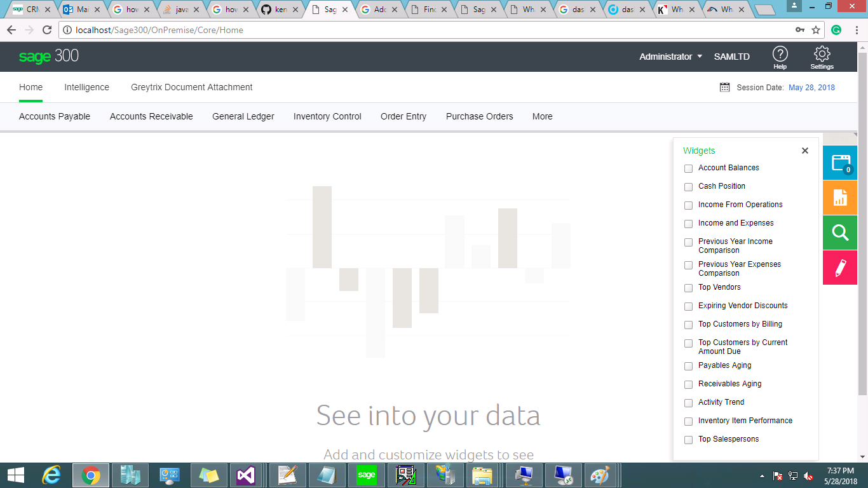Screen dimensions: 868x488
Task: Open the Purchase Orders menu
Action: point(480,116)
